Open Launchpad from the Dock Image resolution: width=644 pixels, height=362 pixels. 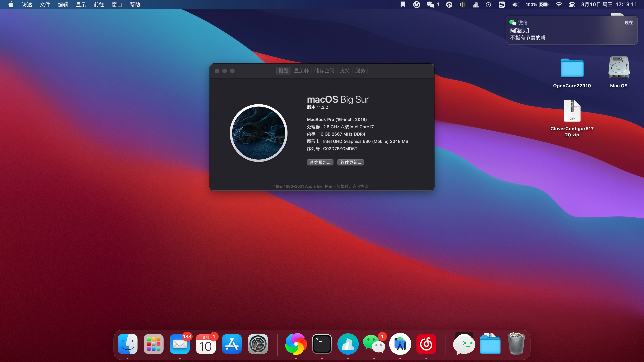(154, 344)
